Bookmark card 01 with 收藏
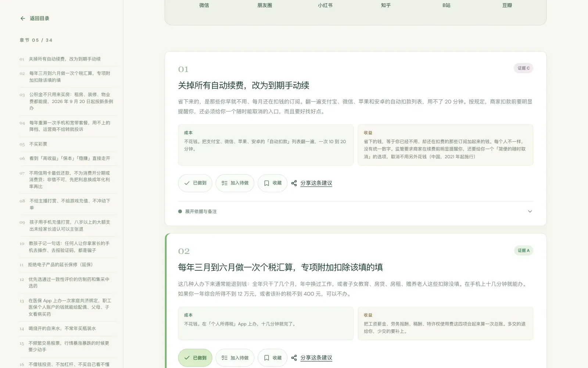This screenshot has width=588, height=368. point(272,183)
